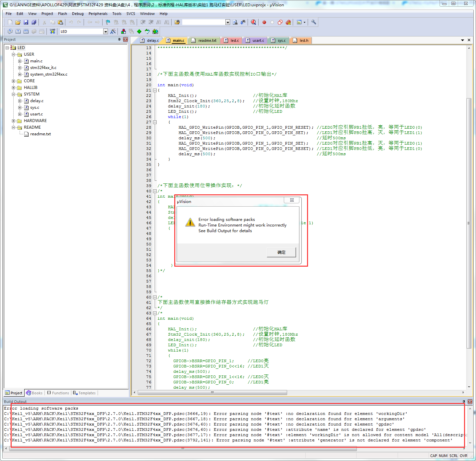This screenshot has height=461, width=476.
Task: Click the Open file toolbar icon
Action: pos(18,22)
